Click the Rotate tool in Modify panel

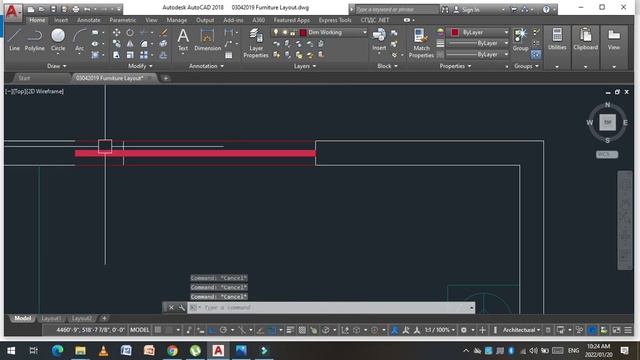coord(130,33)
